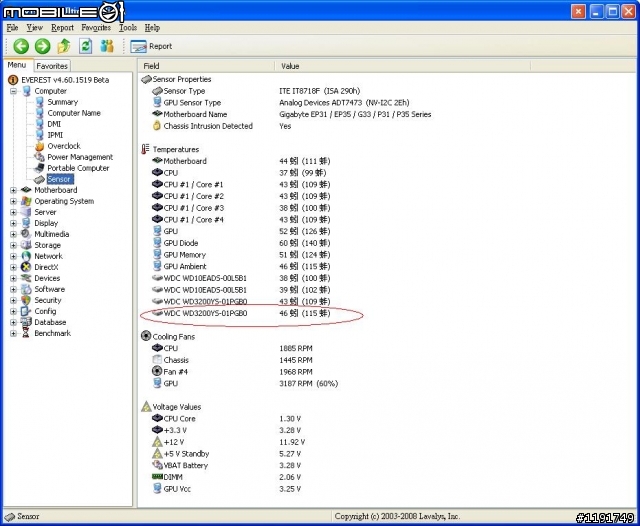Click the Refresh toolbar icon

point(85,46)
